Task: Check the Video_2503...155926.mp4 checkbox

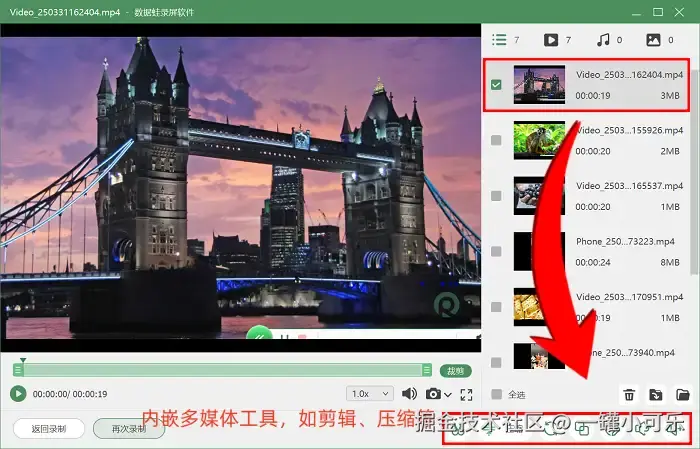Action: 496,140
